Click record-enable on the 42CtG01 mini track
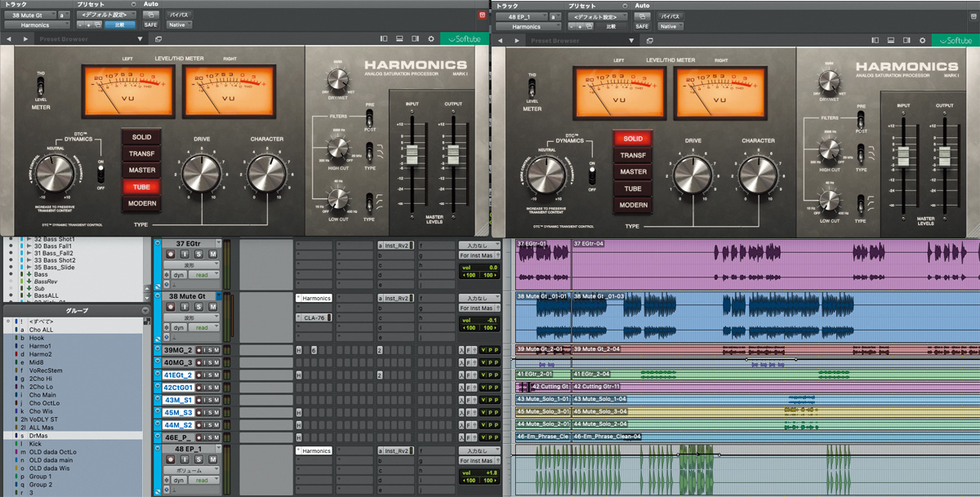Image resolution: width=980 pixels, height=497 pixels. 199,388
